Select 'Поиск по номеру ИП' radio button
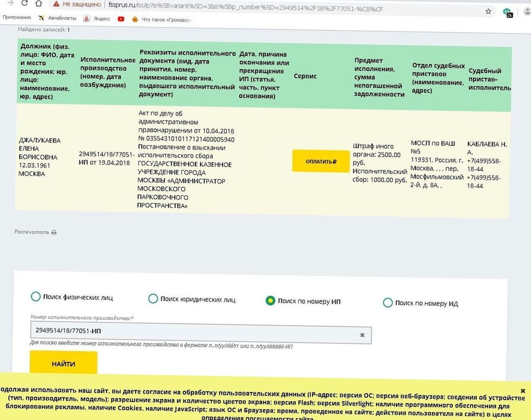Screen dimensions: 531x420 click(270, 300)
